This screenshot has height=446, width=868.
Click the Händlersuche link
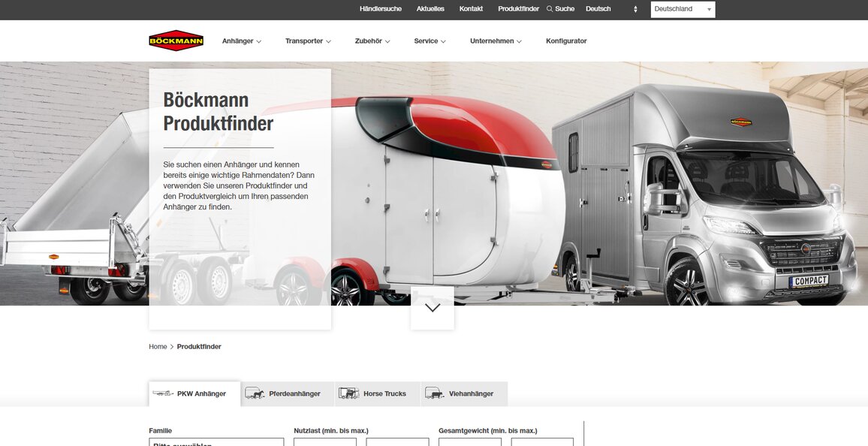point(380,8)
